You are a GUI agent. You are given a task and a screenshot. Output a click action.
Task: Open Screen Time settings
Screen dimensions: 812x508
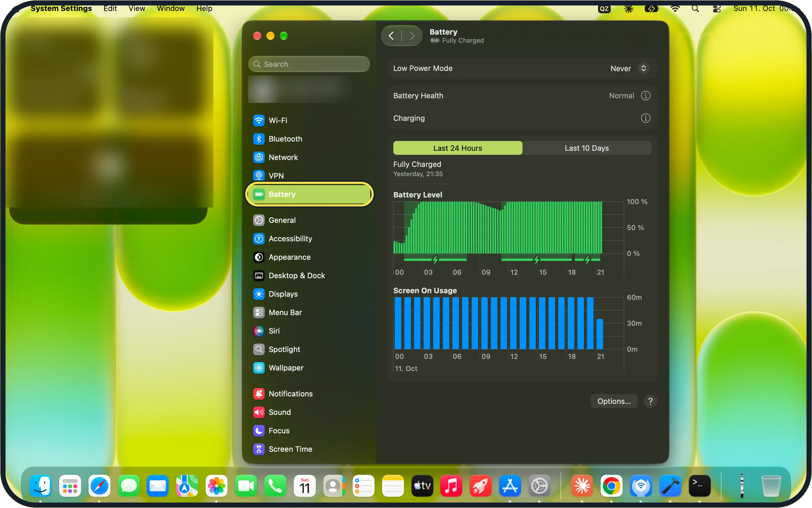tap(309, 449)
